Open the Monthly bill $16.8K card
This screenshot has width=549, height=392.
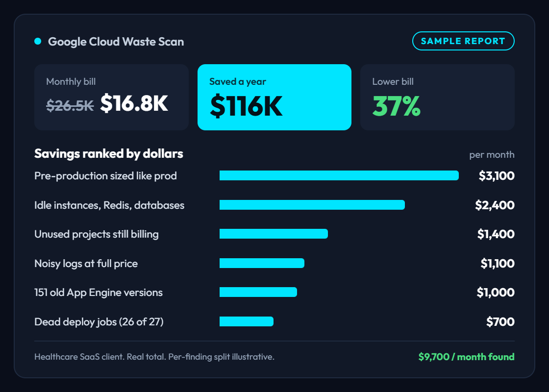(x=111, y=97)
